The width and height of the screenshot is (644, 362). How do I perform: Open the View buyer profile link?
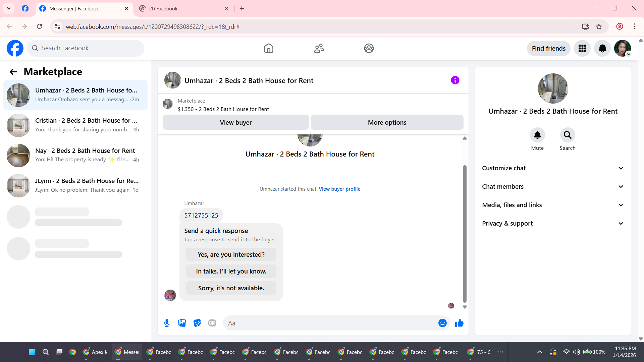339,189
